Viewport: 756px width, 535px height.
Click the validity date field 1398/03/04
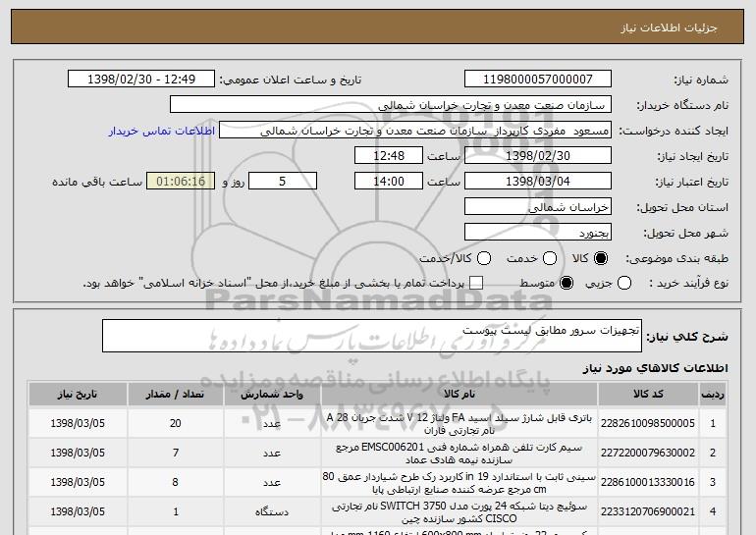[538, 182]
